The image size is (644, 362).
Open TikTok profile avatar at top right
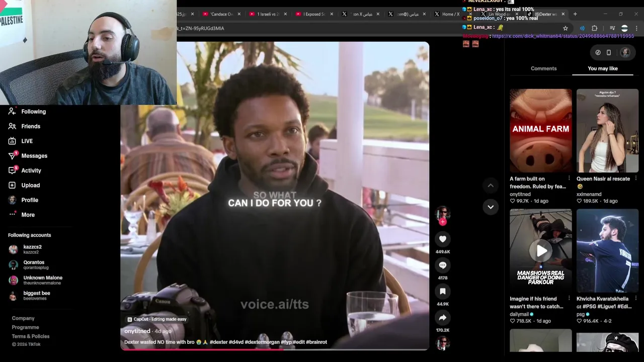(625, 52)
